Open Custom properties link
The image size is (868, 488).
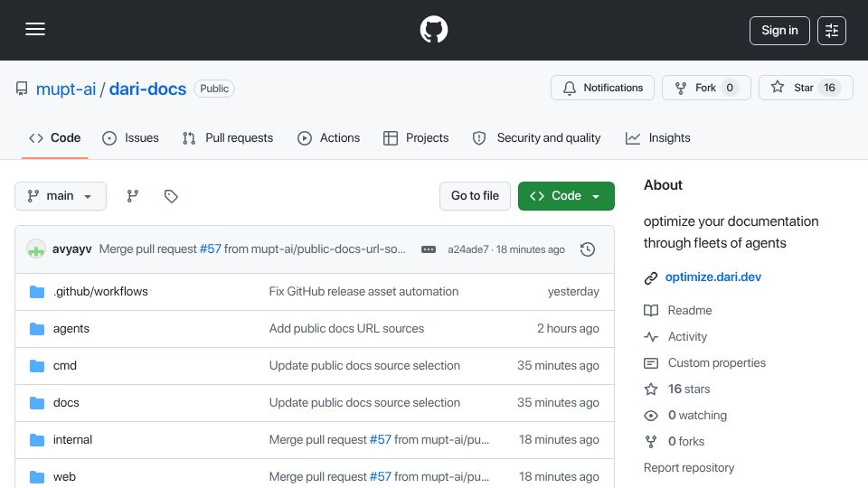(717, 363)
